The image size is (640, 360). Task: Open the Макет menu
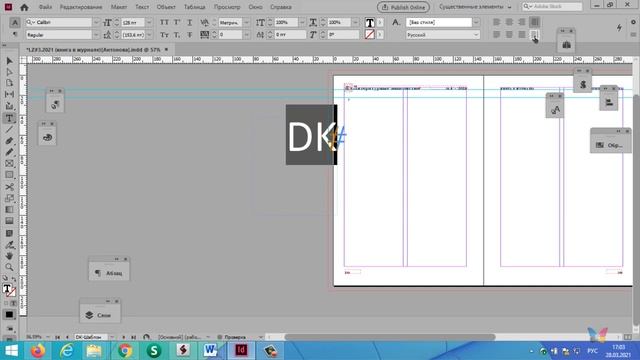point(119,7)
